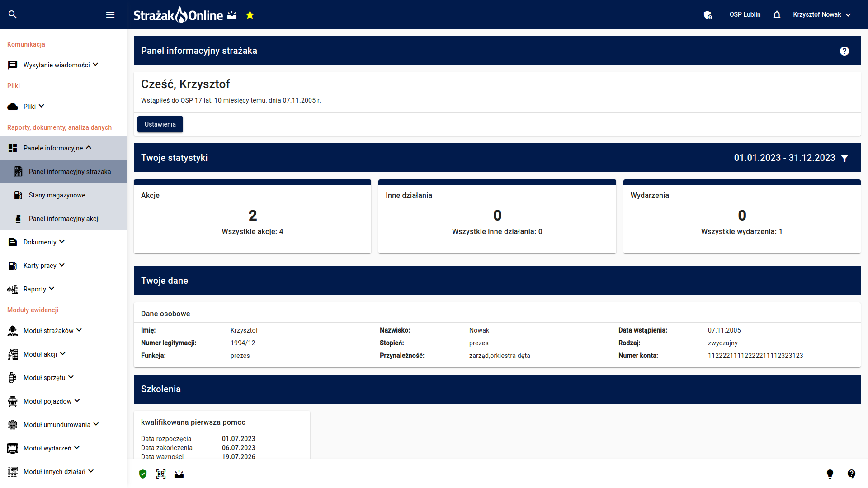The image size is (868, 488).
Task: Click the search magnifier icon
Action: pyautogui.click(x=13, y=14)
